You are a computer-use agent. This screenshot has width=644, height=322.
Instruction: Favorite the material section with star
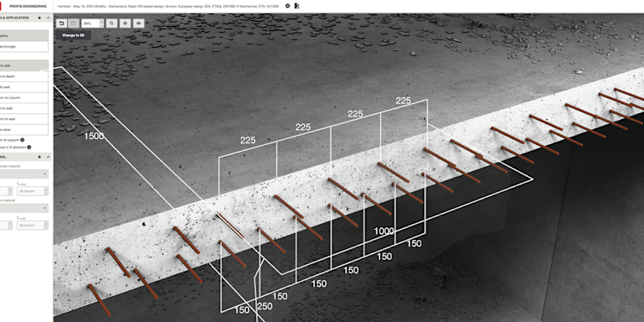[x=39, y=157]
